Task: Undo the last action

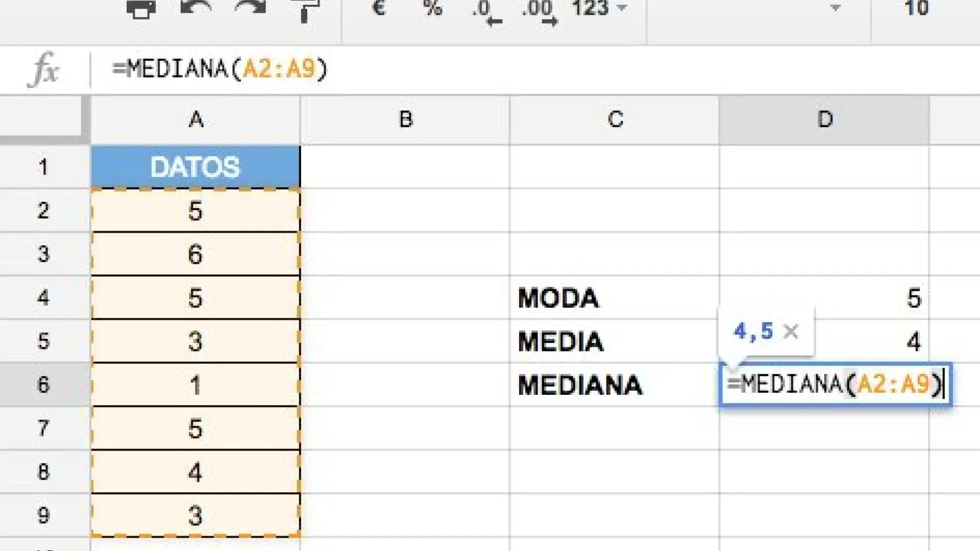Action: click(195, 8)
